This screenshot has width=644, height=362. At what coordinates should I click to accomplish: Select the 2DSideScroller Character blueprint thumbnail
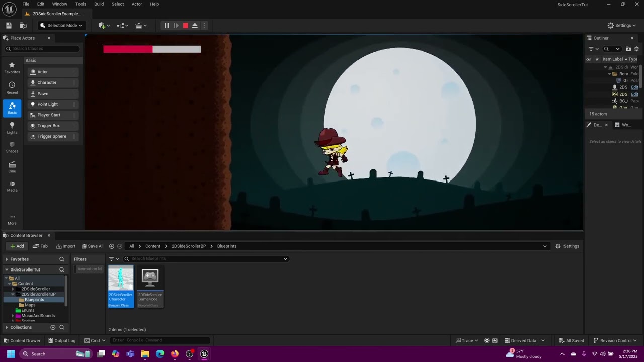point(121,287)
